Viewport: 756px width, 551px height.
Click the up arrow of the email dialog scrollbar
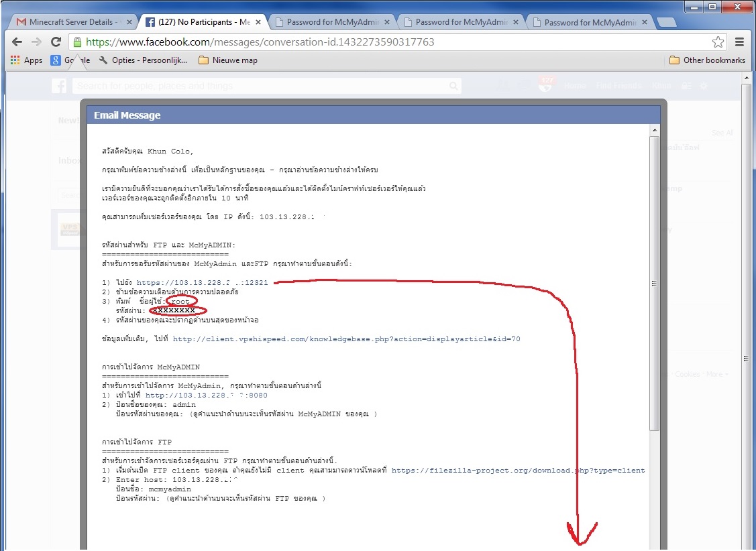(x=654, y=130)
